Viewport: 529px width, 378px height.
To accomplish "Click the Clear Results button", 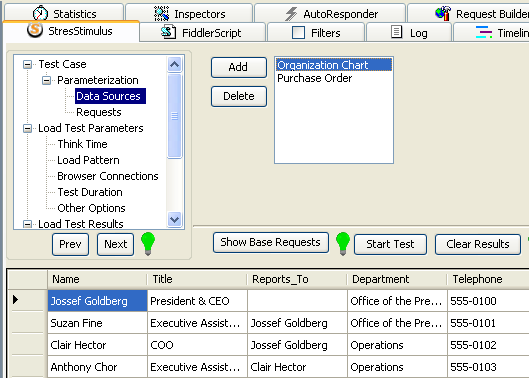I will 478,244.
